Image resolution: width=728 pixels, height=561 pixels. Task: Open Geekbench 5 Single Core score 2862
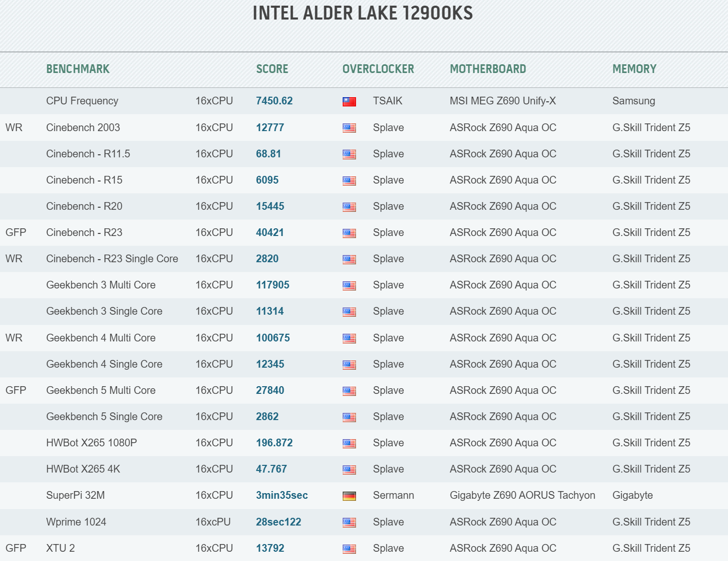pyautogui.click(x=267, y=417)
